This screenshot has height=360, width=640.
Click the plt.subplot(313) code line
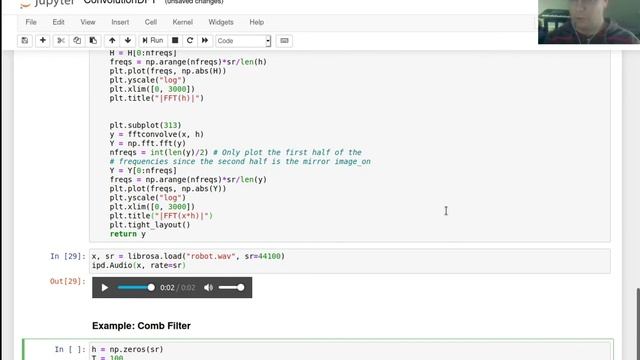tap(145, 125)
